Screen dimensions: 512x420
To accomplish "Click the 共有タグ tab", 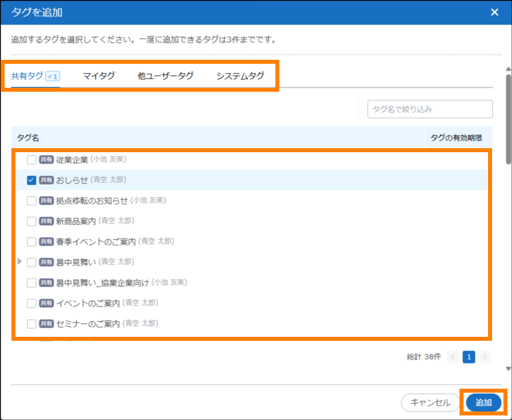I will (x=27, y=76).
